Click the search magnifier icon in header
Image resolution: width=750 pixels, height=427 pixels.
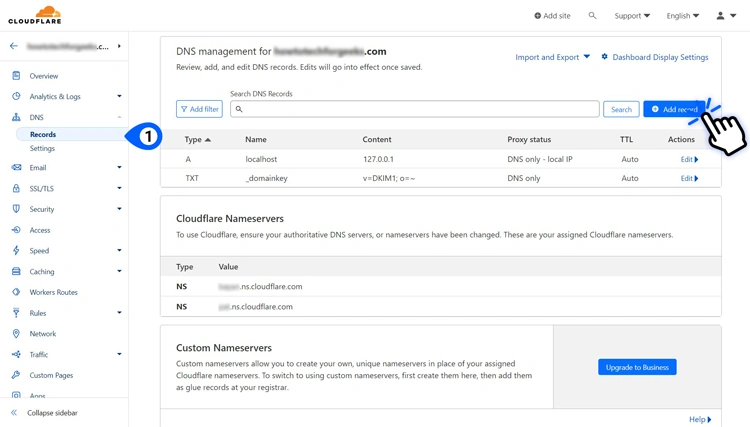tap(592, 16)
